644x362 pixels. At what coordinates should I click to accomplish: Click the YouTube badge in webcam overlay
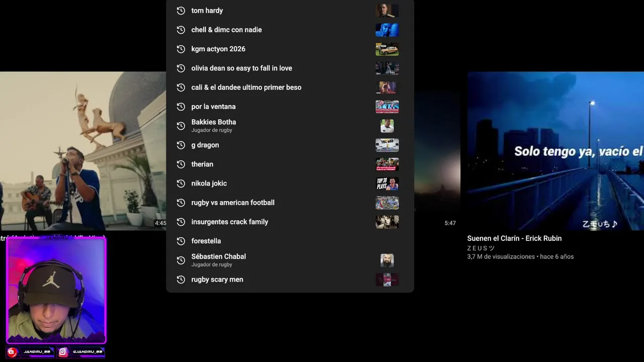click(x=30, y=352)
